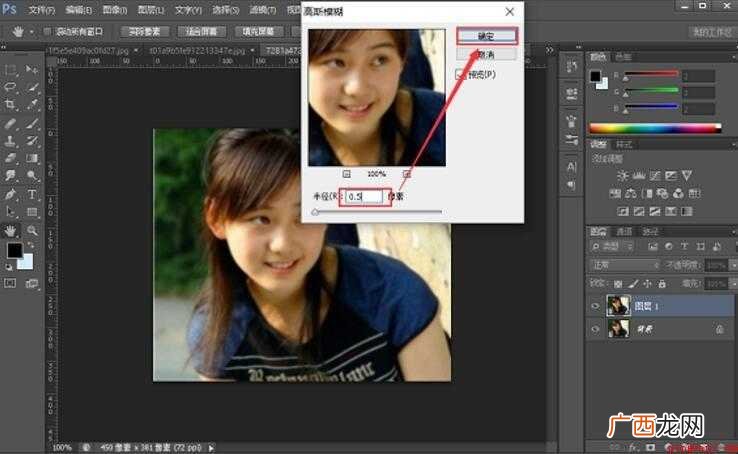738x454 pixels.
Task: Toggle lock image pixels brush icon
Action: 634,284
